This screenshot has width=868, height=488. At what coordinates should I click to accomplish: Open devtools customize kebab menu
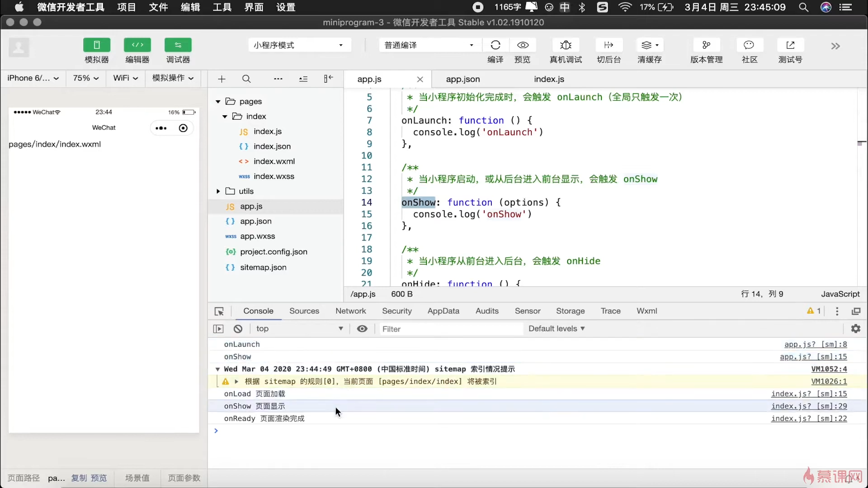point(837,311)
